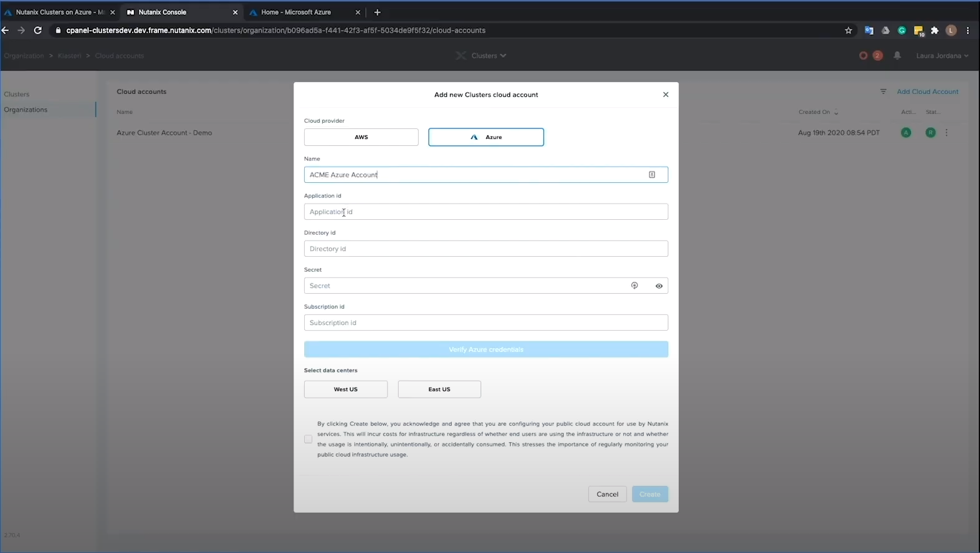Reload the page
This screenshot has width=980, height=553.
(x=38, y=30)
